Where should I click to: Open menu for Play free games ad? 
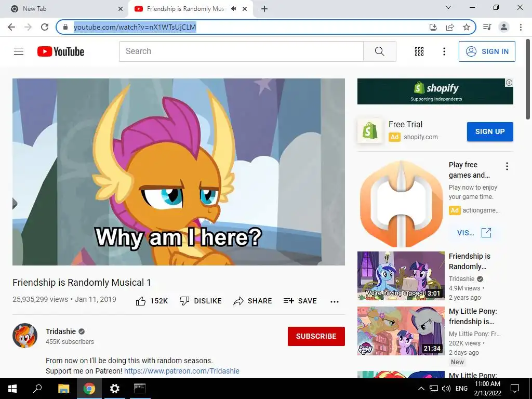(x=507, y=166)
